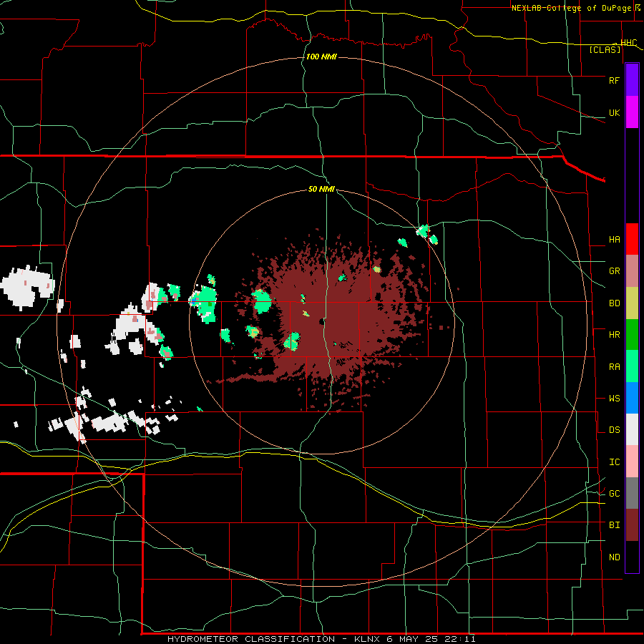The height and width of the screenshot is (644, 644).
Task: Click the gray GC legend swatch
Action: pyautogui.click(x=632, y=493)
